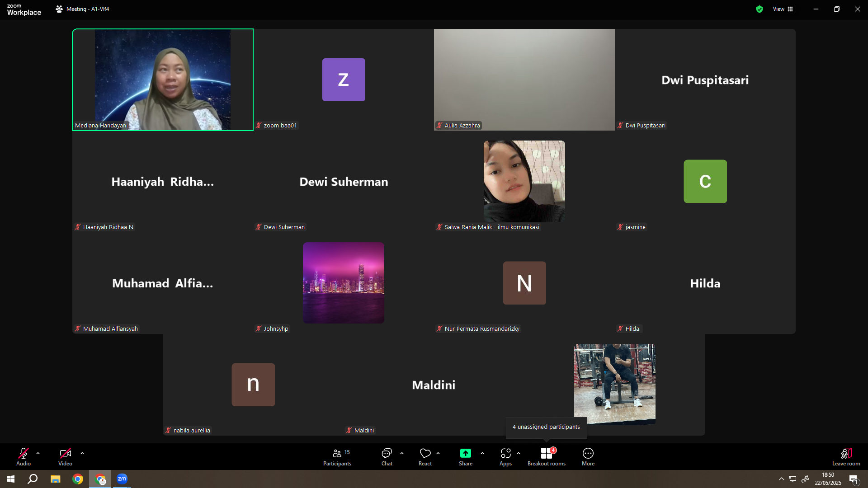
Task: Open the Apps panel
Action: coord(506,456)
